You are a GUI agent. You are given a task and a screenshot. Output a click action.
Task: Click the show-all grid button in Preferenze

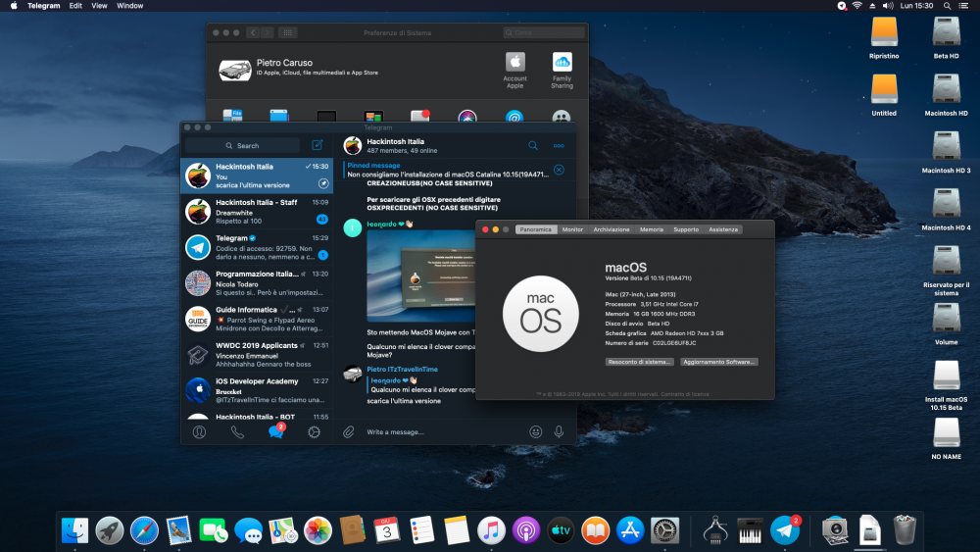[x=287, y=32]
